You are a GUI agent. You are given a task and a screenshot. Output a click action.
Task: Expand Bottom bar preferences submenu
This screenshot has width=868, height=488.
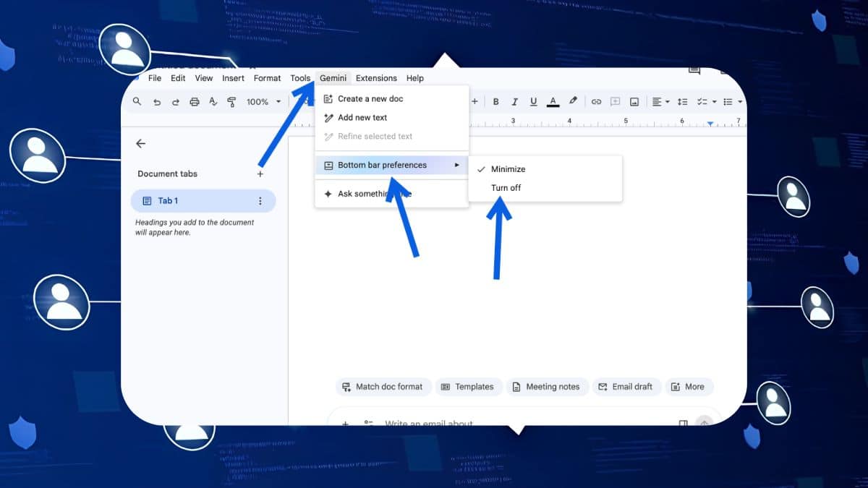(391, 165)
